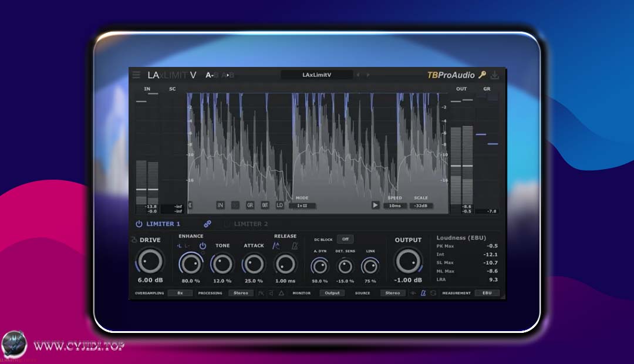
Task: Click the blue metronome icon before MEASUREMENT
Action: [423, 293]
